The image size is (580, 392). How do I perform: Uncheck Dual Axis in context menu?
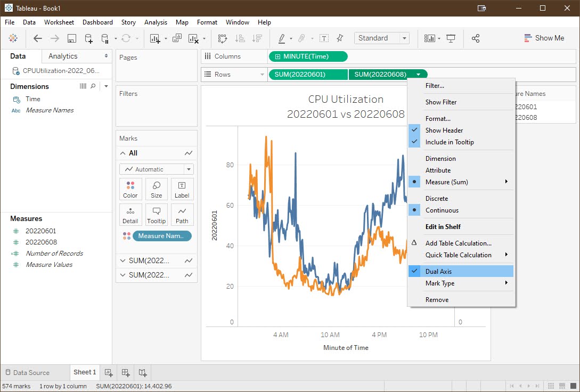point(438,272)
